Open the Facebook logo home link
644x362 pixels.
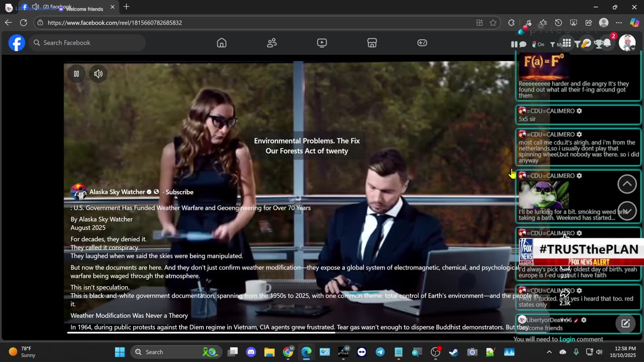17,43
